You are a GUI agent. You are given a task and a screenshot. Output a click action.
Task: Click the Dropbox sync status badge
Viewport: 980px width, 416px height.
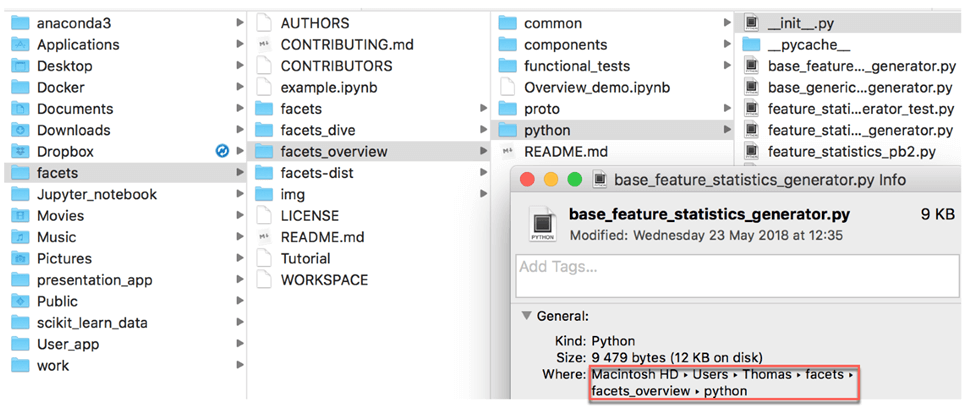point(222,151)
